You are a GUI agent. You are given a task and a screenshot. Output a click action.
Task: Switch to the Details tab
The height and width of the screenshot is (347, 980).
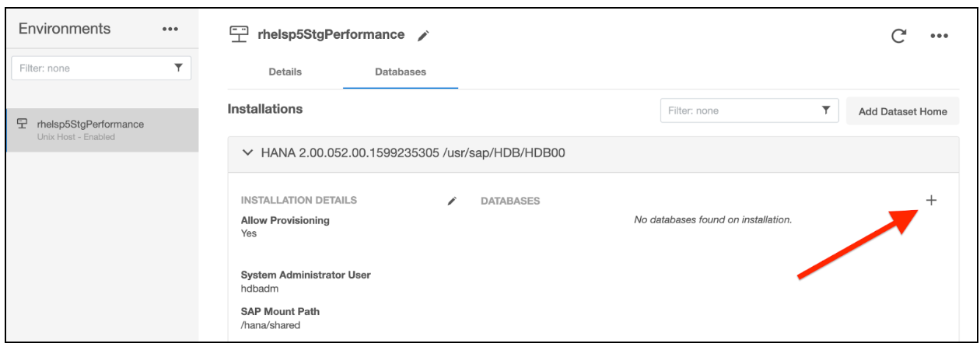click(285, 72)
